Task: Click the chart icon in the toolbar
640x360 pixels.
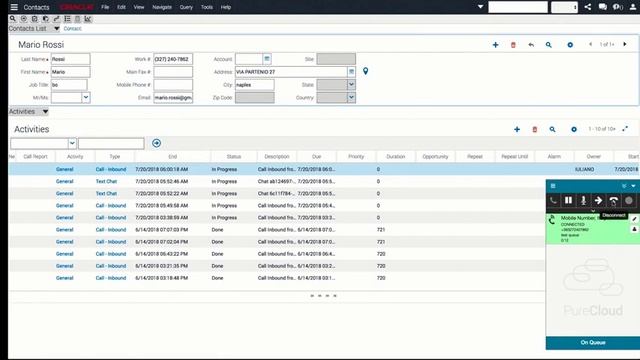Action: point(88,19)
